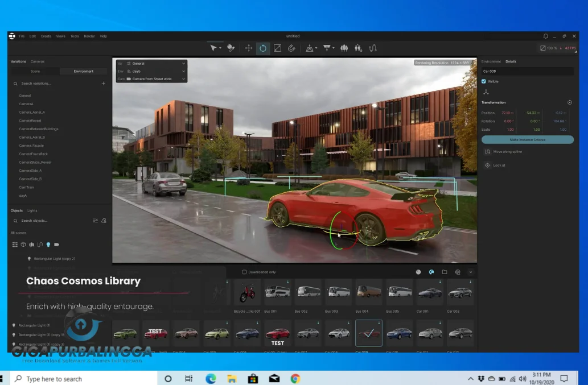Open the Env dayb dropdown
Image resolution: width=588 pixels, height=385 pixels.
[151, 71]
